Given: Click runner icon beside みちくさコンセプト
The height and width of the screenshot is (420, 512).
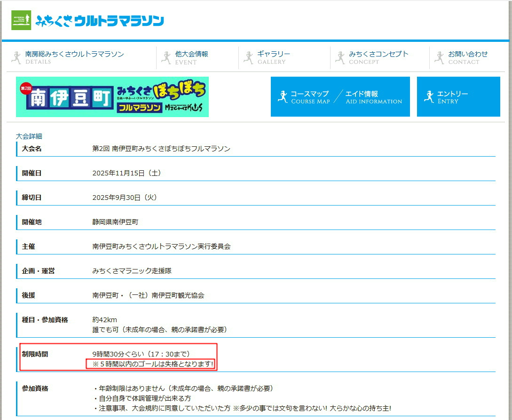Looking at the screenshot, I should pyautogui.click(x=340, y=58).
